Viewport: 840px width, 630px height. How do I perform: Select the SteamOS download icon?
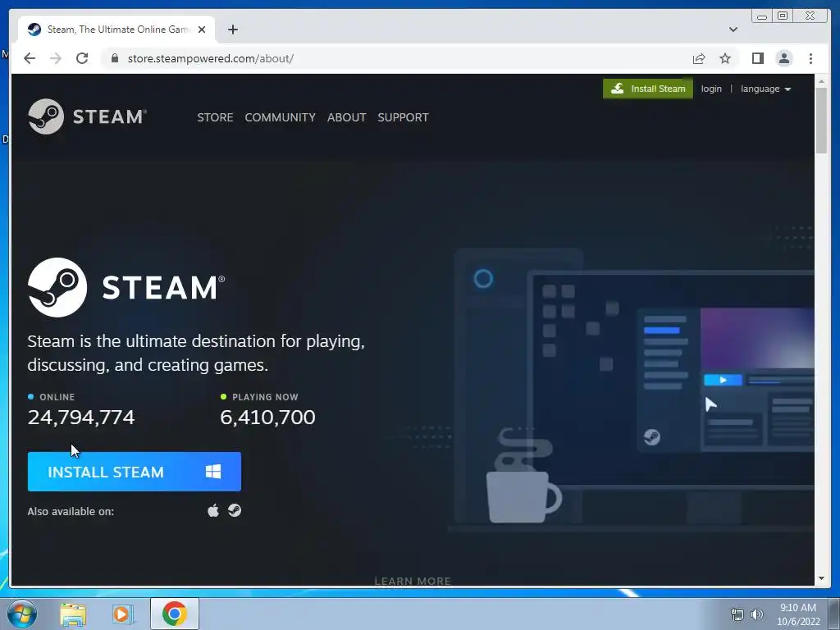(x=235, y=510)
